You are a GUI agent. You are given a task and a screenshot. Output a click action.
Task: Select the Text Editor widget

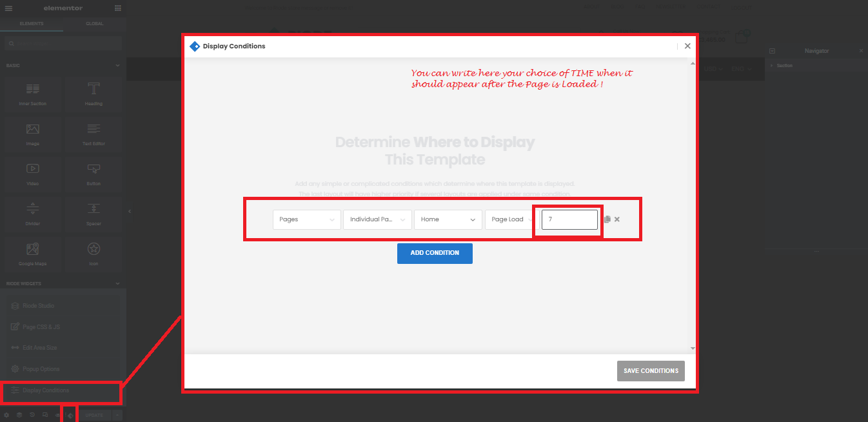[x=94, y=134]
